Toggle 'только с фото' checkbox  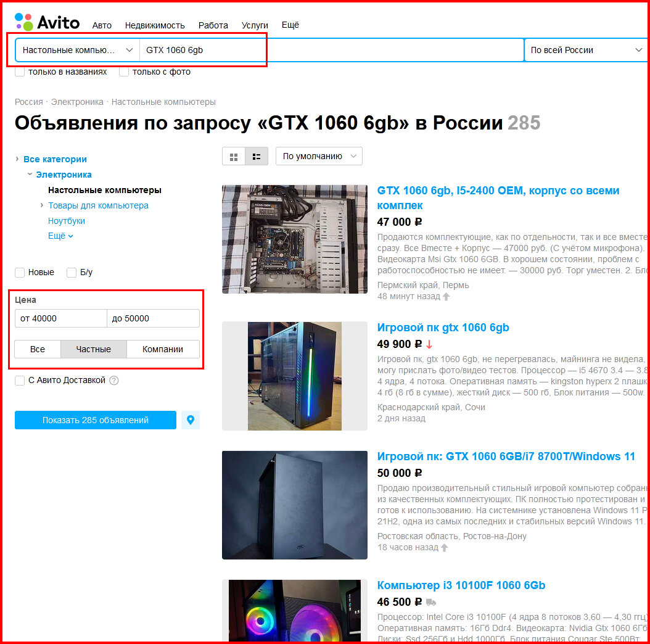pos(123,72)
